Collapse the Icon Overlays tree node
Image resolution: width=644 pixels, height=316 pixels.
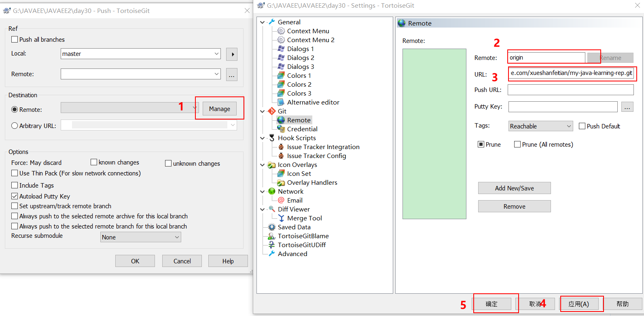(263, 165)
